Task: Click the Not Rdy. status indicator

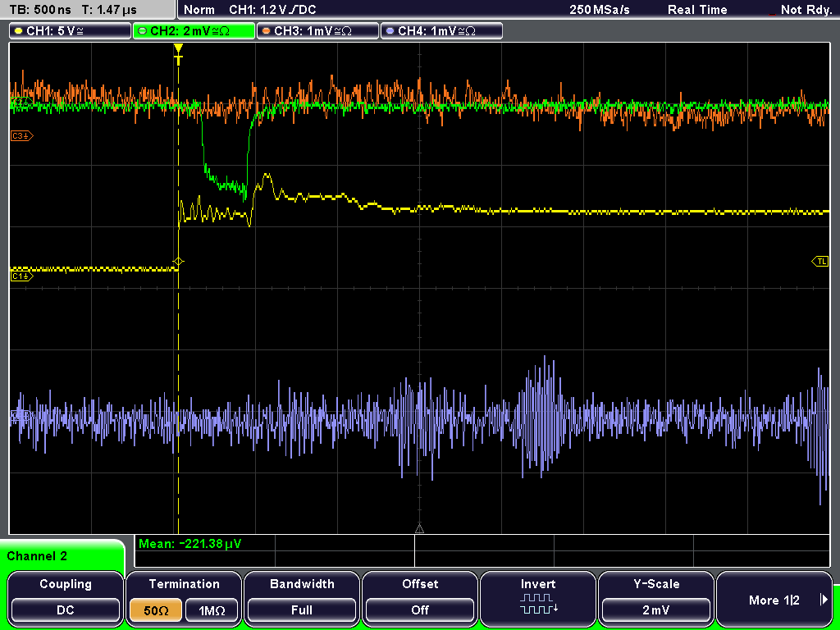Action: (806, 10)
